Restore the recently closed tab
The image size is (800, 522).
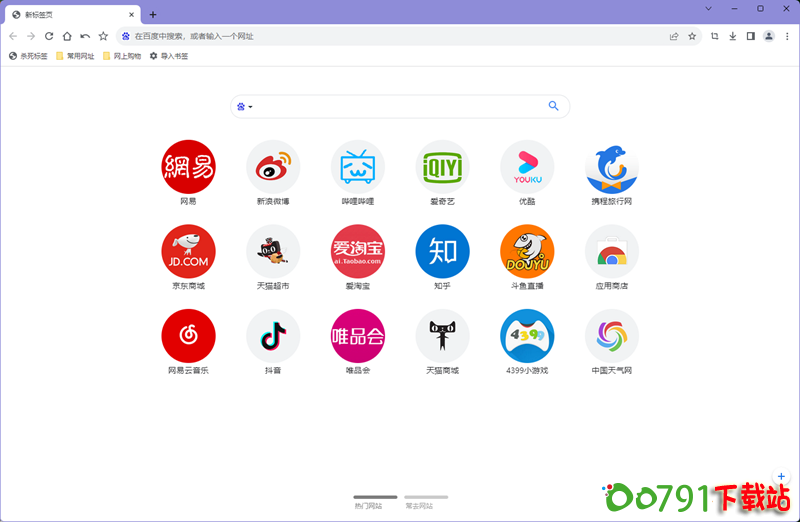85,36
